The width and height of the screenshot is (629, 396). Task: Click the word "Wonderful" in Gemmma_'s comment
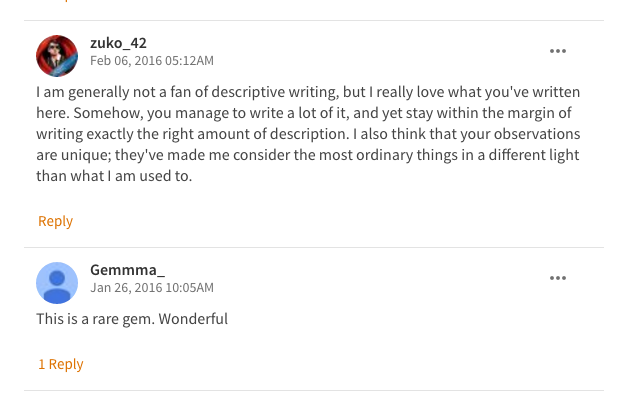click(193, 319)
